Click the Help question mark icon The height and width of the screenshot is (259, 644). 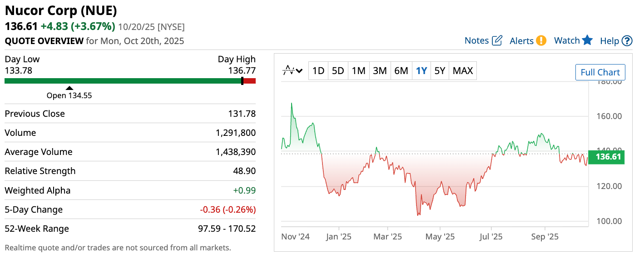(627, 41)
